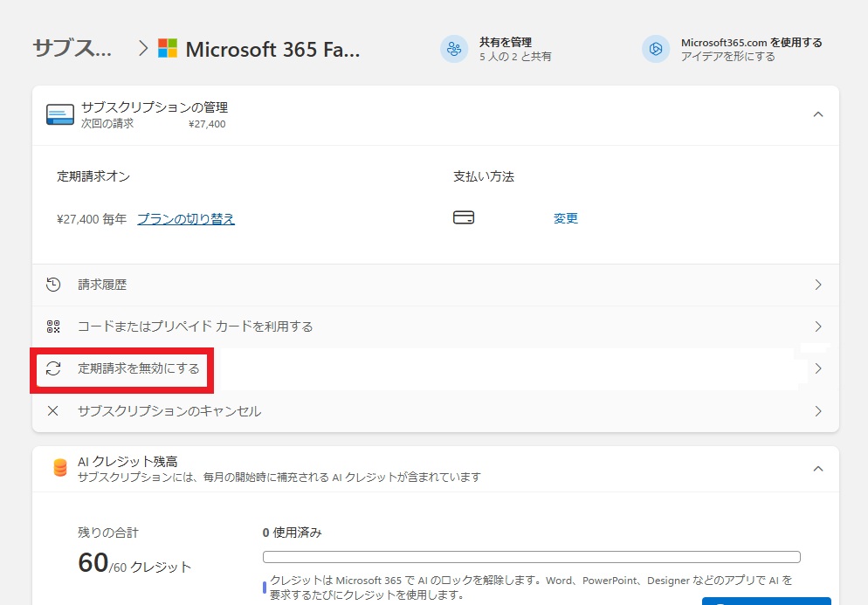Screen dimensions: 868x605
Task: Go back to サブス... breadcrumb
Action: pos(72,48)
